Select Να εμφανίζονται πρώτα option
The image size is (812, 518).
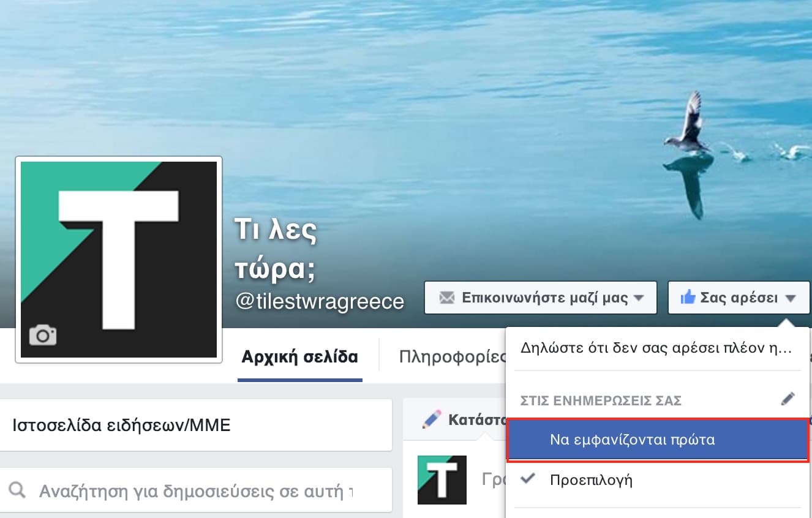pyautogui.click(x=658, y=440)
